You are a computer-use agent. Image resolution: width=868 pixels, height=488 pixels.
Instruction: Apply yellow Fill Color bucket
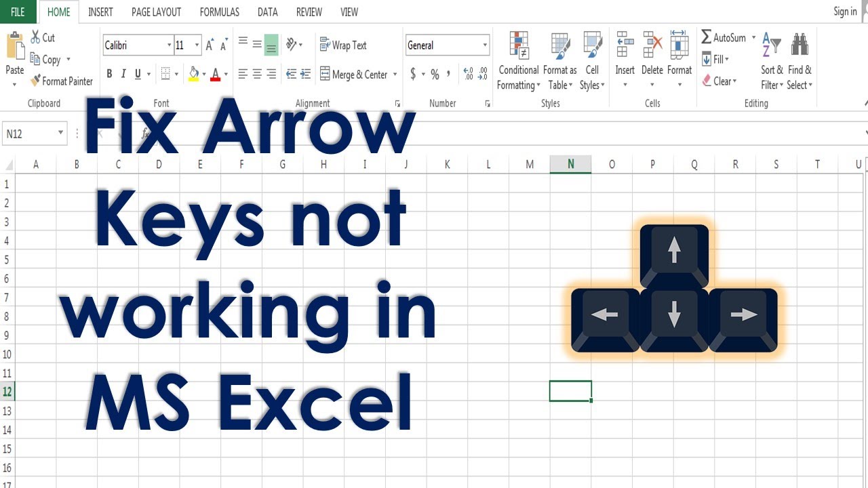(194, 75)
